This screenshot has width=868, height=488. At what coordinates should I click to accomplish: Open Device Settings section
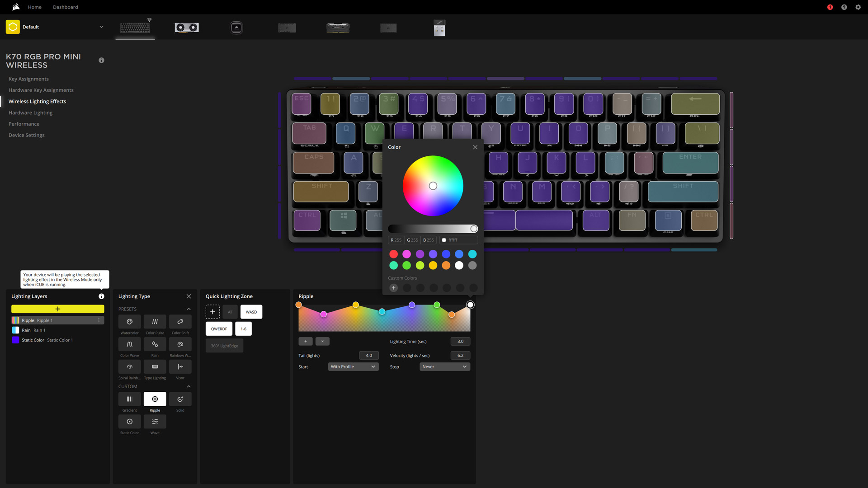click(26, 136)
